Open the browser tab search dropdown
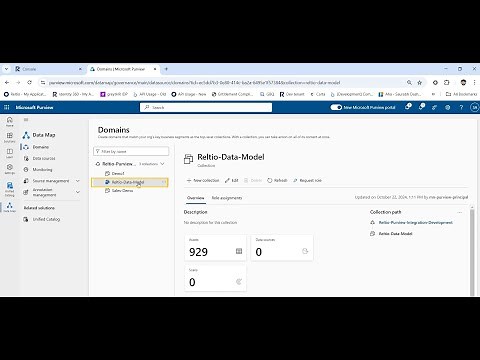The width and height of the screenshot is (480, 360). pyautogui.click(x=6, y=69)
